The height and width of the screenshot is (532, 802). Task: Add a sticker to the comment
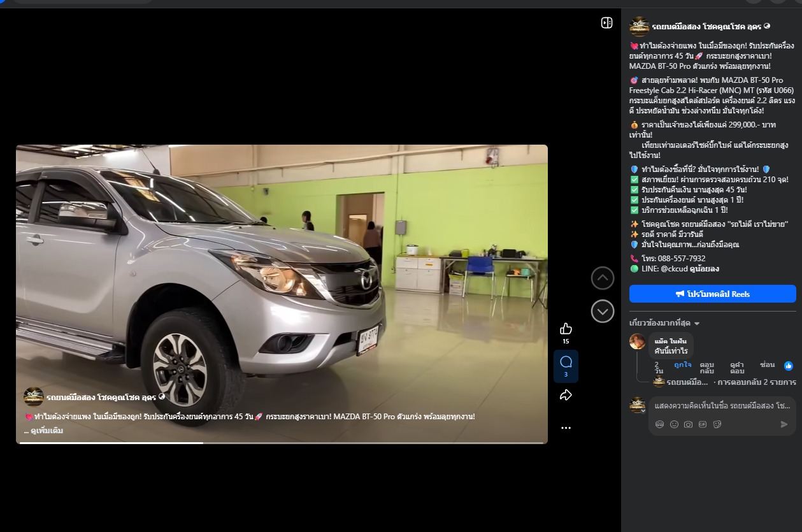[717, 424]
